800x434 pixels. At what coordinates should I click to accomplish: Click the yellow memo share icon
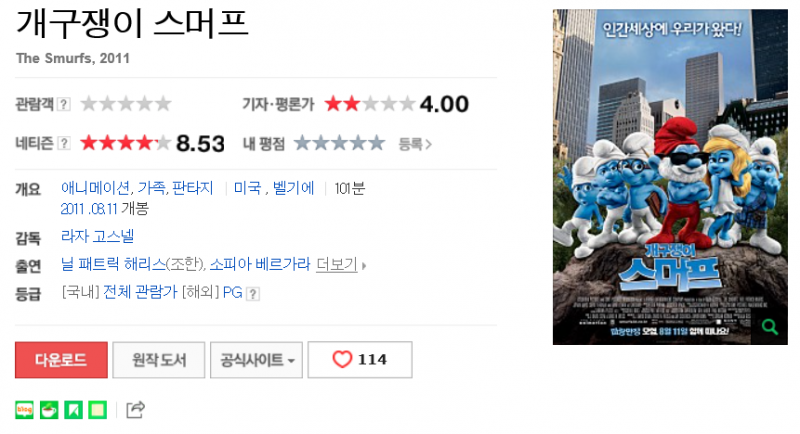(97, 410)
